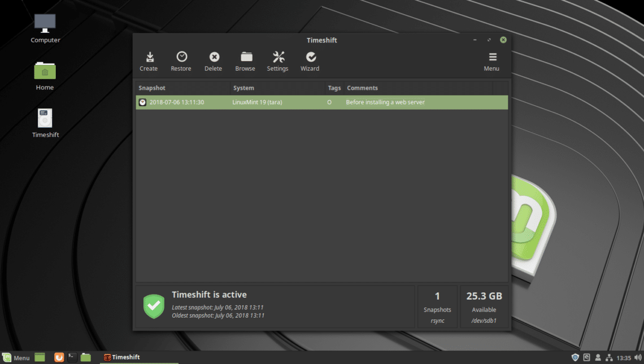Screen dimensions: 644x364
Task: Open the Timeshift hamburger Menu
Action: tap(491, 61)
